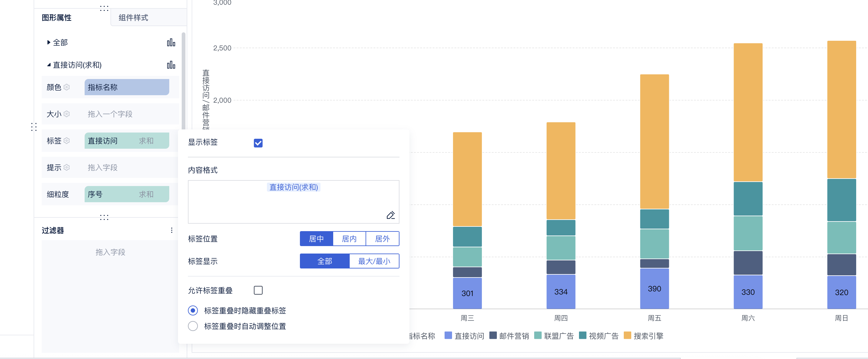Choose 最大/最小 for 标签显示

(x=374, y=261)
